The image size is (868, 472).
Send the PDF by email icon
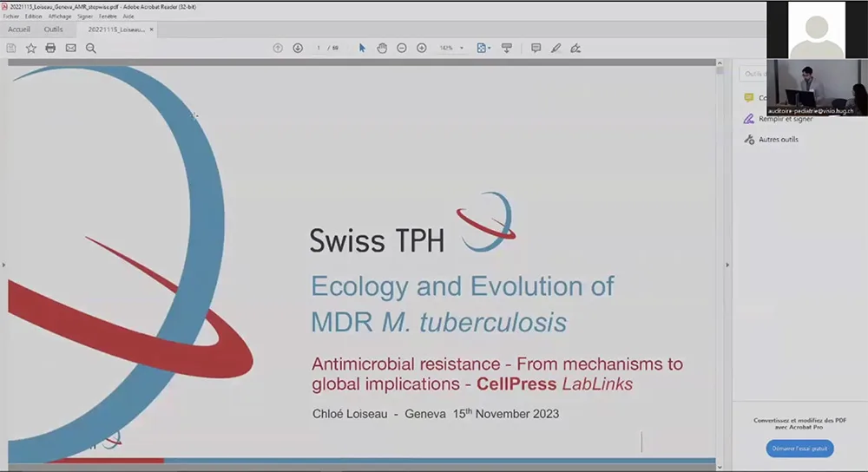click(x=71, y=48)
